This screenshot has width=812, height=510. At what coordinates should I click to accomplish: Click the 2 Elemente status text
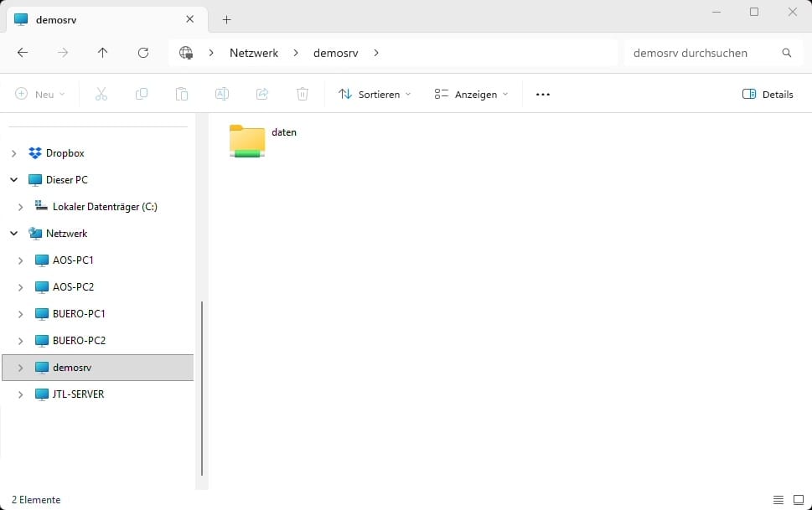pos(36,500)
